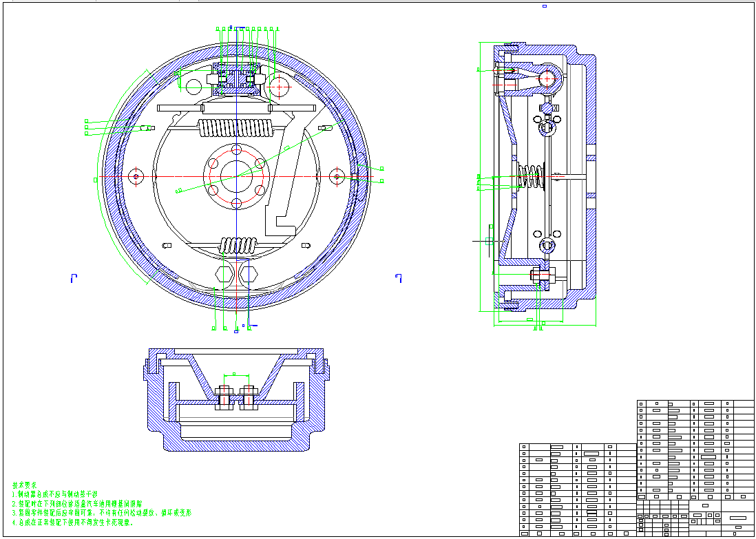Select the left bolt in bottom section view
This screenshot has height=539, width=756.
tap(223, 397)
